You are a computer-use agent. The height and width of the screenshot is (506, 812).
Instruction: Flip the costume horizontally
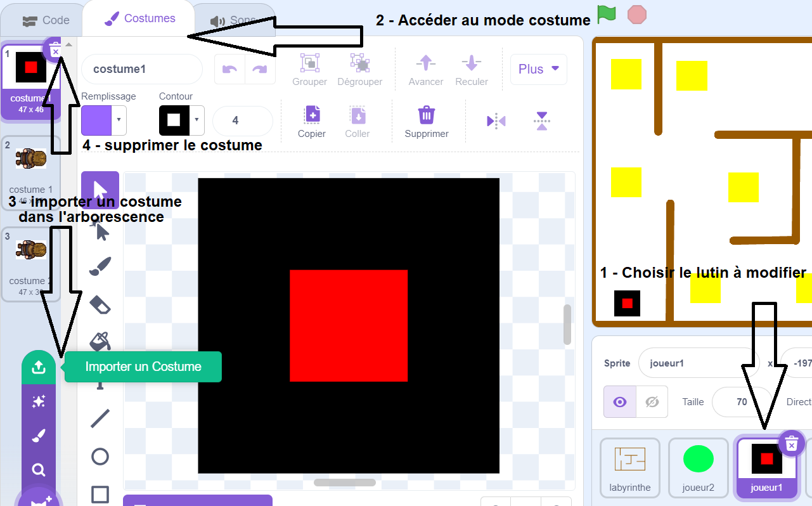coord(496,120)
